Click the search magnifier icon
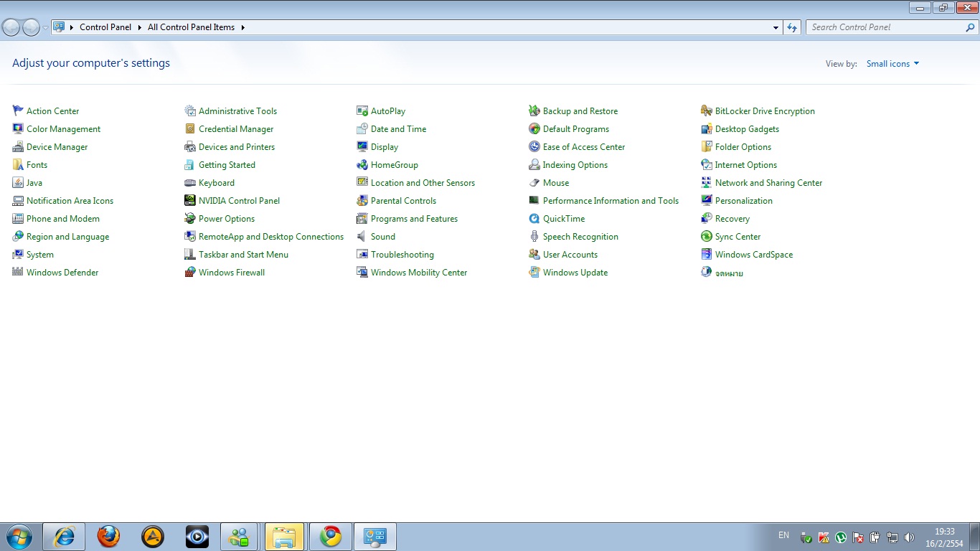Image resolution: width=980 pixels, height=551 pixels. click(971, 27)
